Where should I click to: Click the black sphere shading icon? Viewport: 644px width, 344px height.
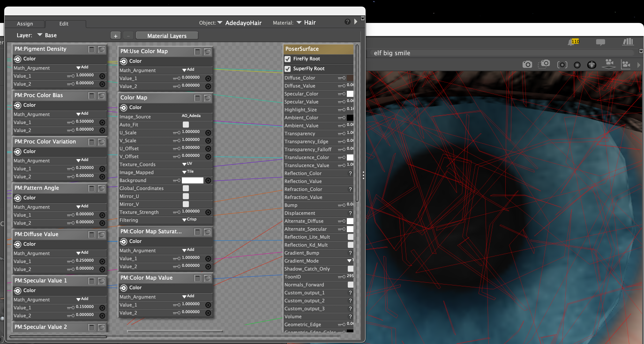(577, 65)
